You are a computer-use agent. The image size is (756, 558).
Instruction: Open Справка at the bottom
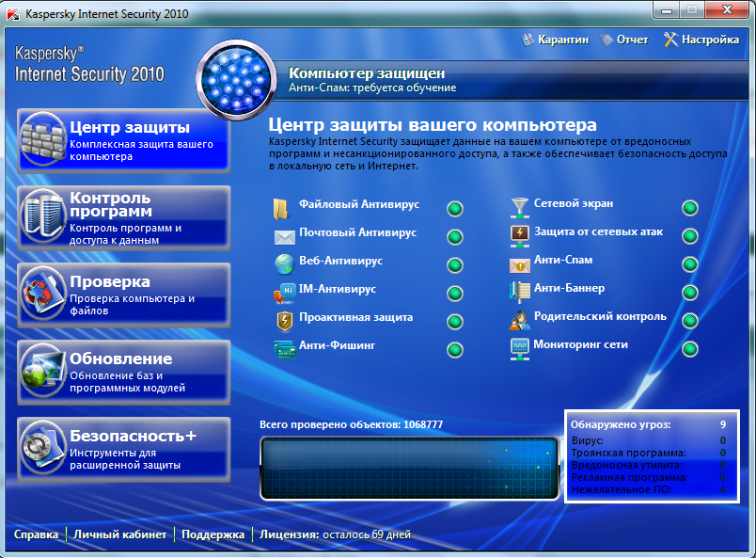(x=36, y=534)
